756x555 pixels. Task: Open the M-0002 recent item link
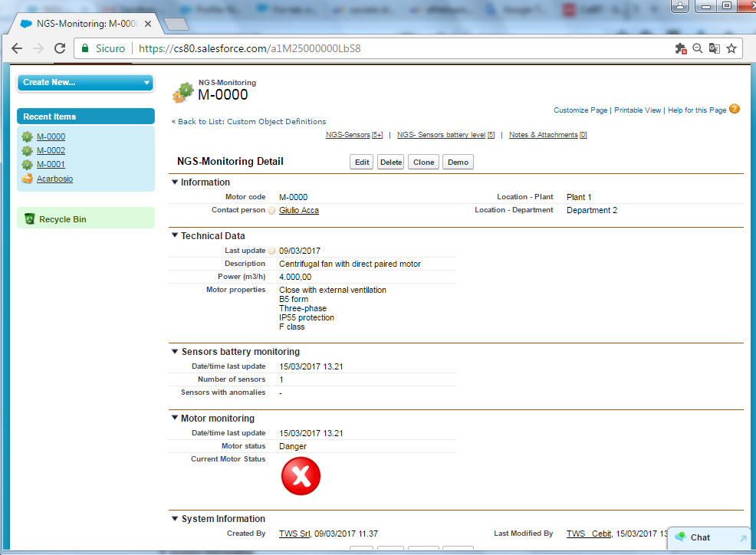[51, 151]
